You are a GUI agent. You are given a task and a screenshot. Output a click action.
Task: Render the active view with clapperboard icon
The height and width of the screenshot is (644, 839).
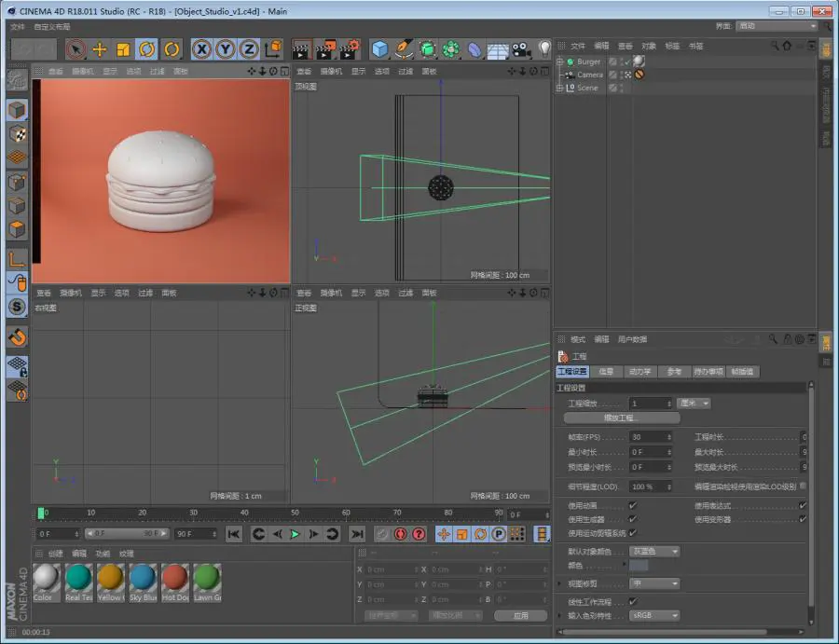tap(302, 49)
